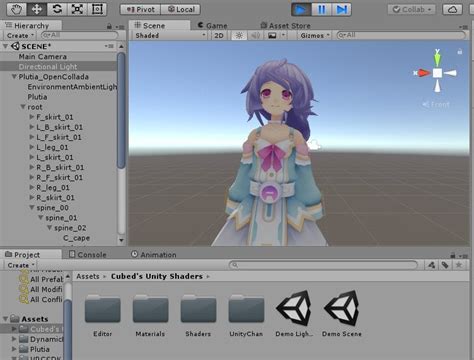Collapse the root bone item
The width and height of the screenshot is (474, 360).
pos(23,107)
